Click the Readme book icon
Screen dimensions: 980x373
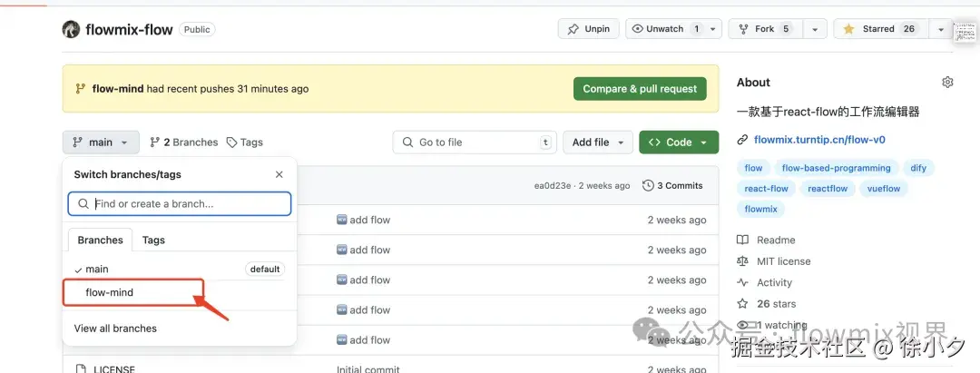click(x=743, y=240)
